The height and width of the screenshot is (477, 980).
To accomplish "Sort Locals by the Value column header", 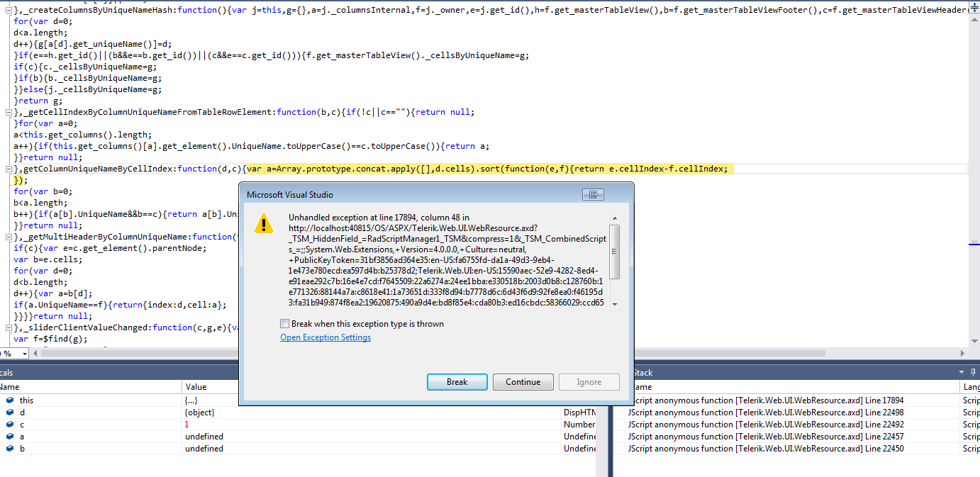I will click(211, 387).
